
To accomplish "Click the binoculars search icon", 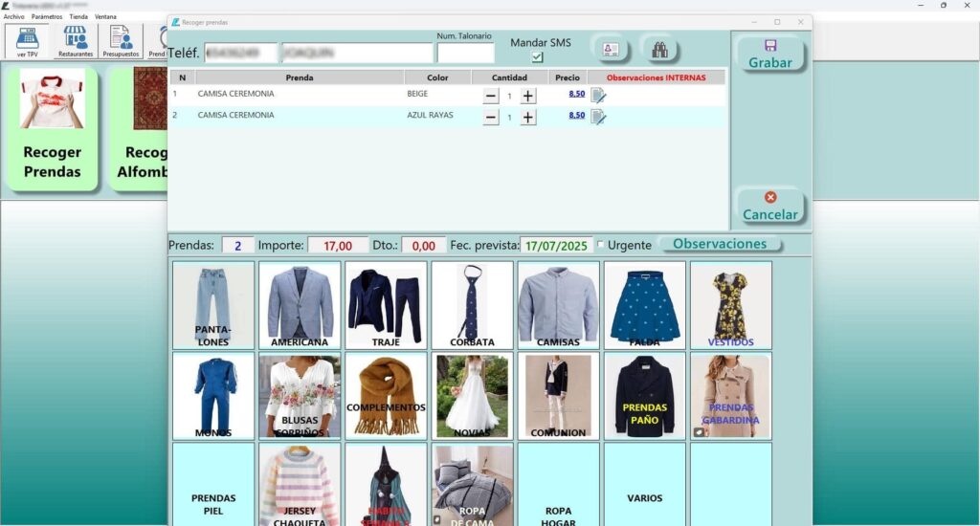I will 658,49.
